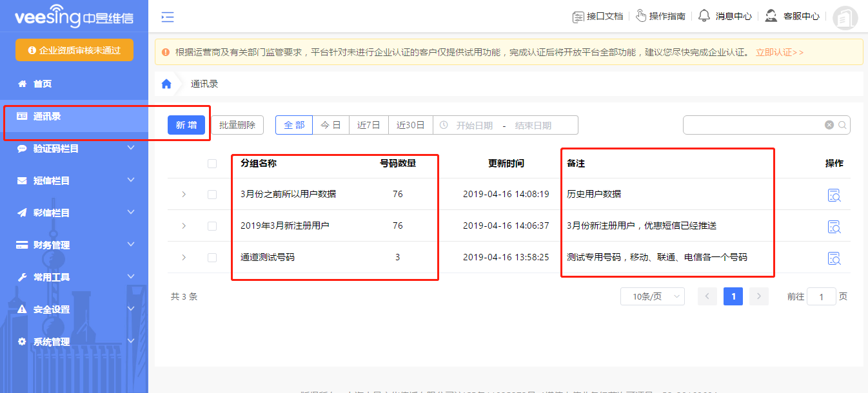The width and height of the screenshot is (868, 393).
Task: Expand the 验证码栏目 menu chevron
Action: pyautogui.click(x=131, y=148)
